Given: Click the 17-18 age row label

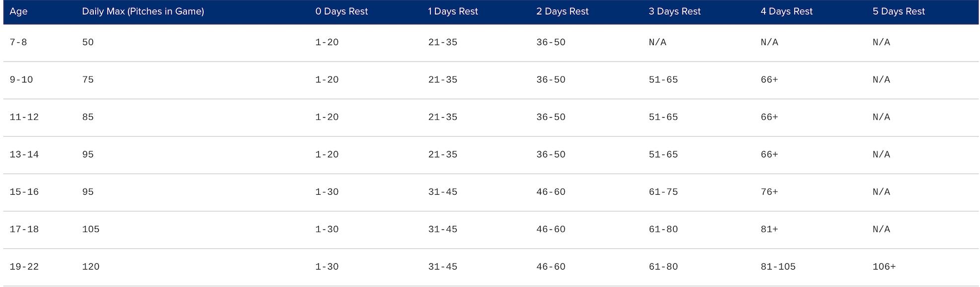Looking at the screenshot, I should [24, 229].
